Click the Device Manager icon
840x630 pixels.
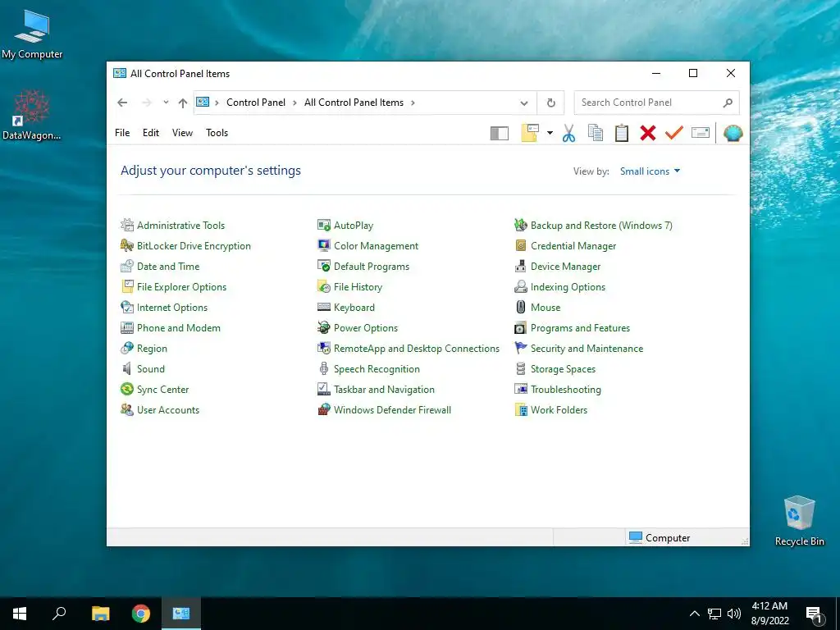pyautogui.click(x=520, y=266)
